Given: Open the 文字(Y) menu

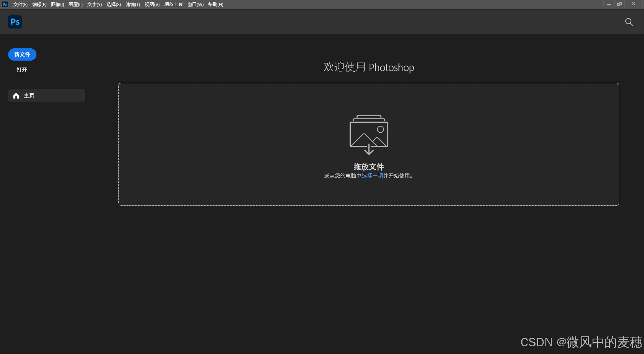Looking at the screenshot, I should [x=94, y=5].
